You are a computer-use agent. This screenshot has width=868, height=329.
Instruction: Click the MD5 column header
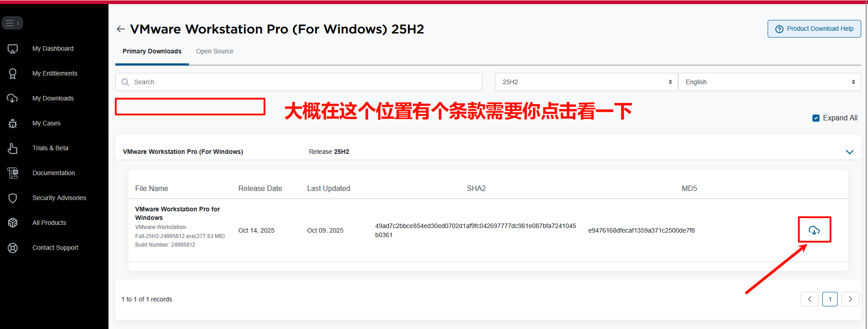[x=689, y=188]
